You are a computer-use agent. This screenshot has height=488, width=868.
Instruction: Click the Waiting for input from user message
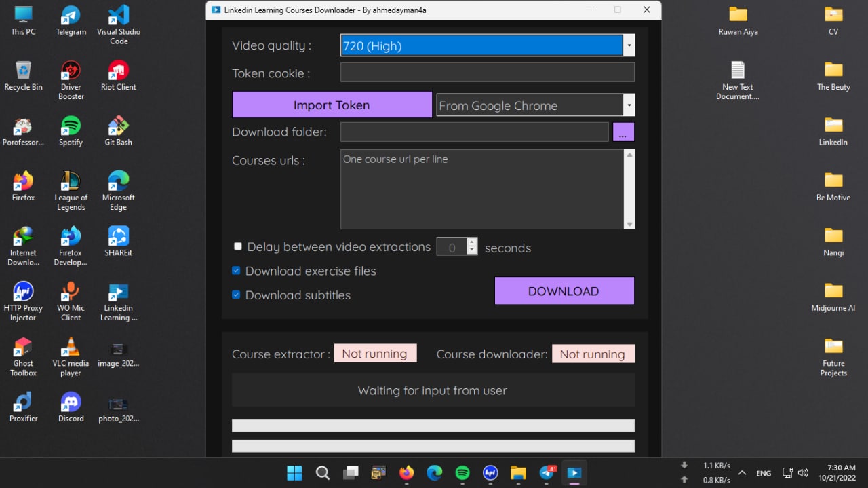click(x=433, y=390)
